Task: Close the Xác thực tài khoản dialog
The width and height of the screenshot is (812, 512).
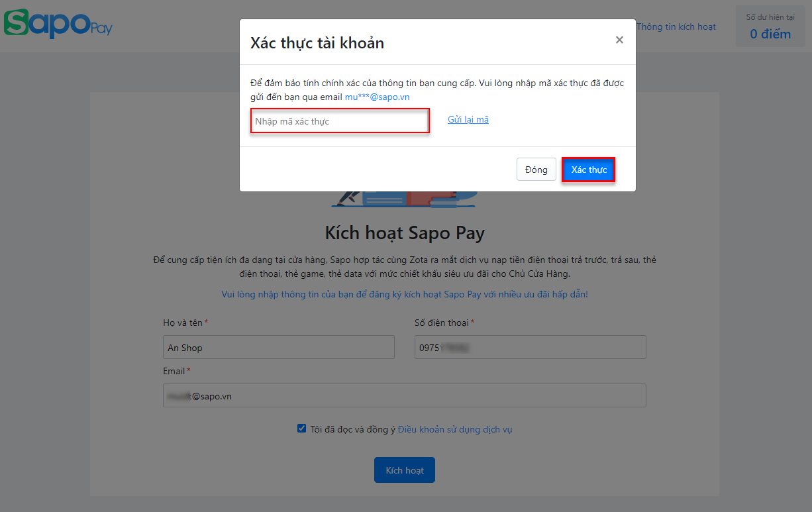Action: coord(619,40)
